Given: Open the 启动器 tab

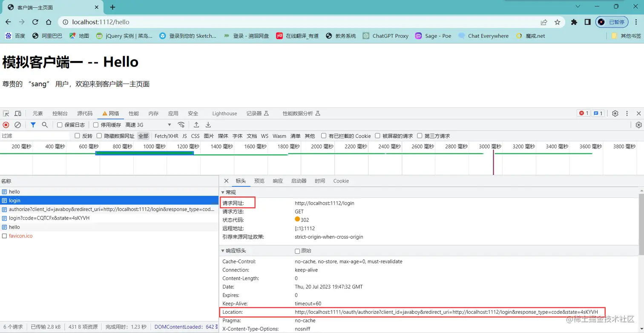Looking at the screenshot, I should pyautogui.click(x=299, y=181).
